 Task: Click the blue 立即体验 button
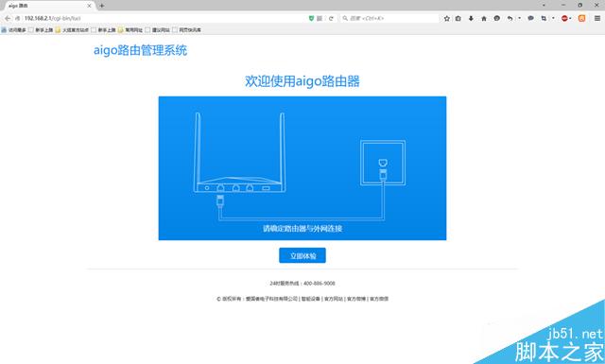click(302, 255)
